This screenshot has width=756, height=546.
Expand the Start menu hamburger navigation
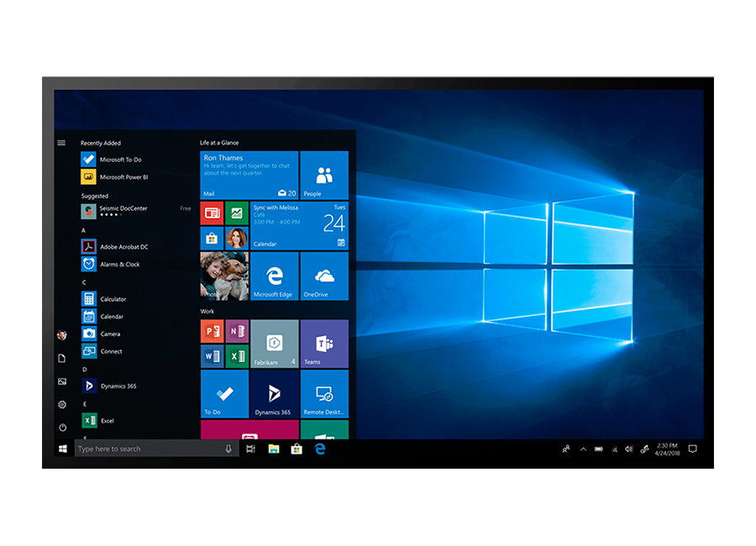click(x=61, y=142)
